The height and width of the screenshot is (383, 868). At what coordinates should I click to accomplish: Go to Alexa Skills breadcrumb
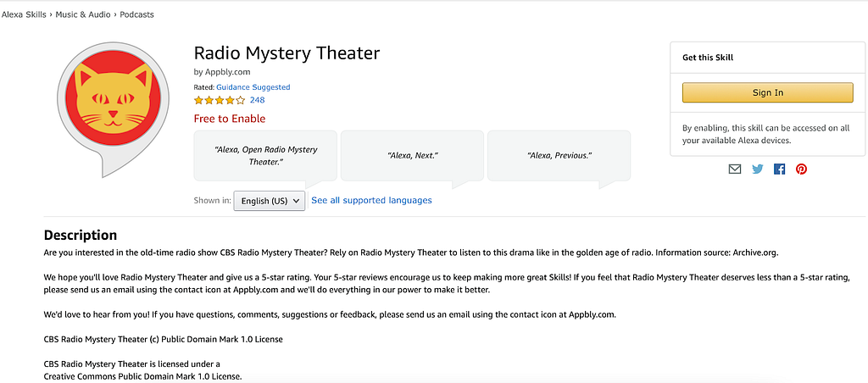pos(24,15)
